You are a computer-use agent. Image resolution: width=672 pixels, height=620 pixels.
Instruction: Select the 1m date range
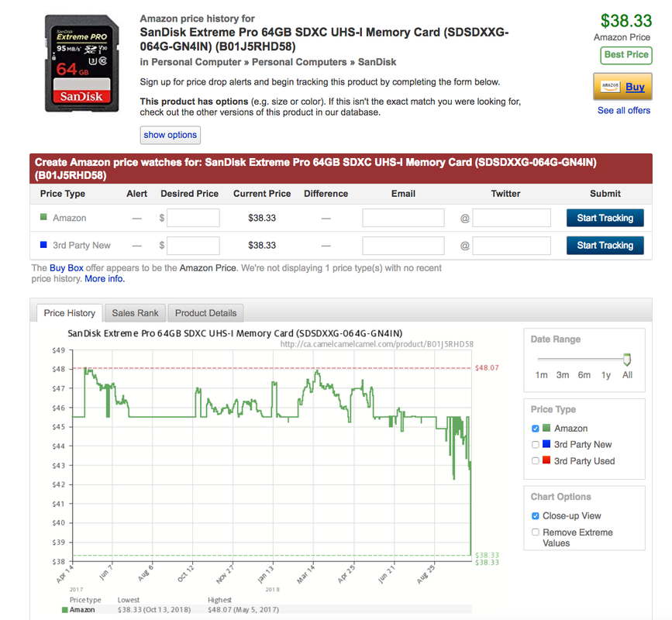(x=541, y=375)
